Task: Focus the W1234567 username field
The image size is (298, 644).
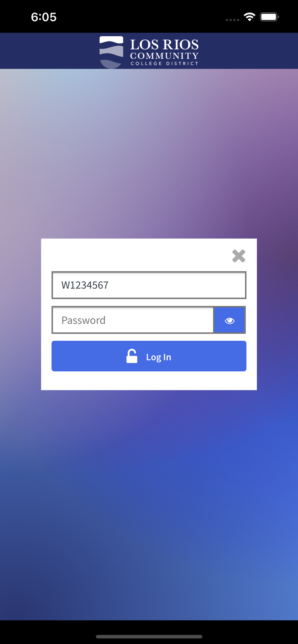Action: 149,285
